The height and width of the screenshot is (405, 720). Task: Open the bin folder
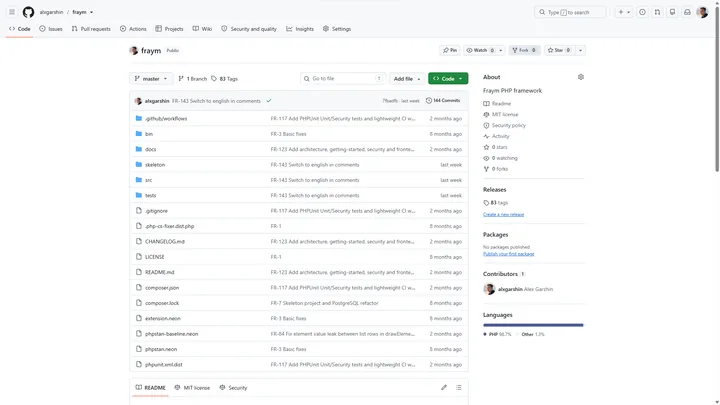tap(149, 134)
